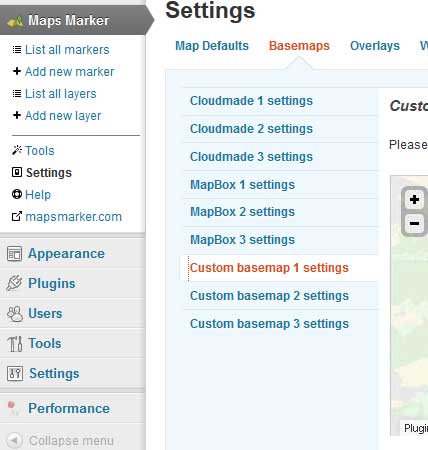
Task: Click the magic wand Tools icon
Action: (x=17, y=150)
